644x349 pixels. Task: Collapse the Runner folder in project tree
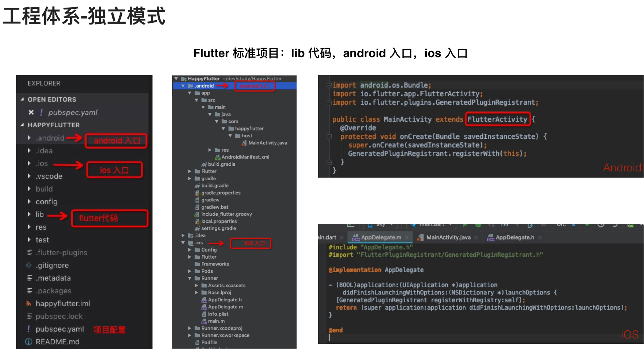coord(190,278)
